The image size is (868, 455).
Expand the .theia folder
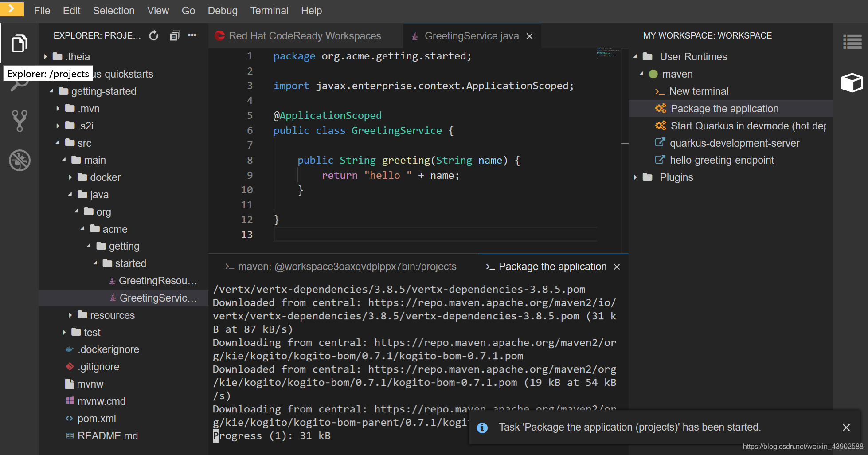coord(45,57)
